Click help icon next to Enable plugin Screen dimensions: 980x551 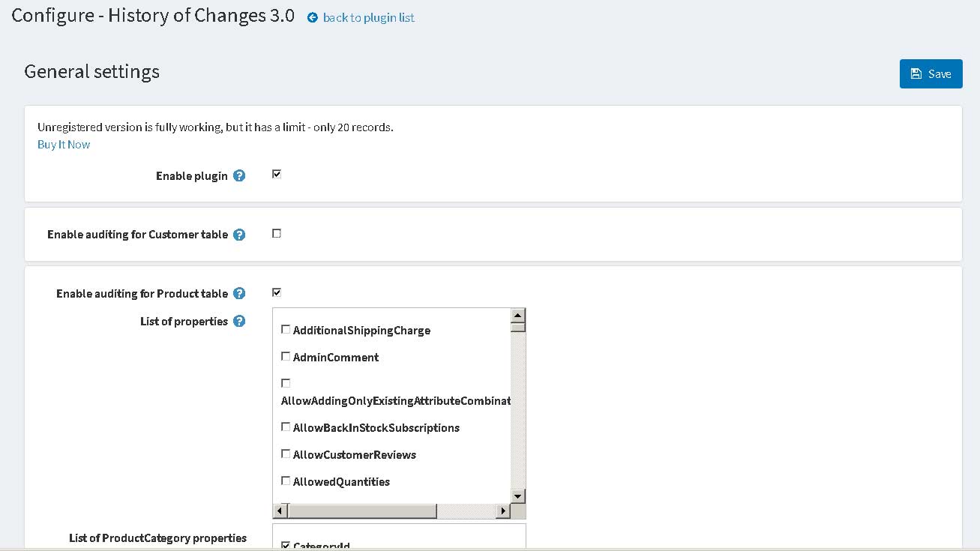click(x=239, y=176)
